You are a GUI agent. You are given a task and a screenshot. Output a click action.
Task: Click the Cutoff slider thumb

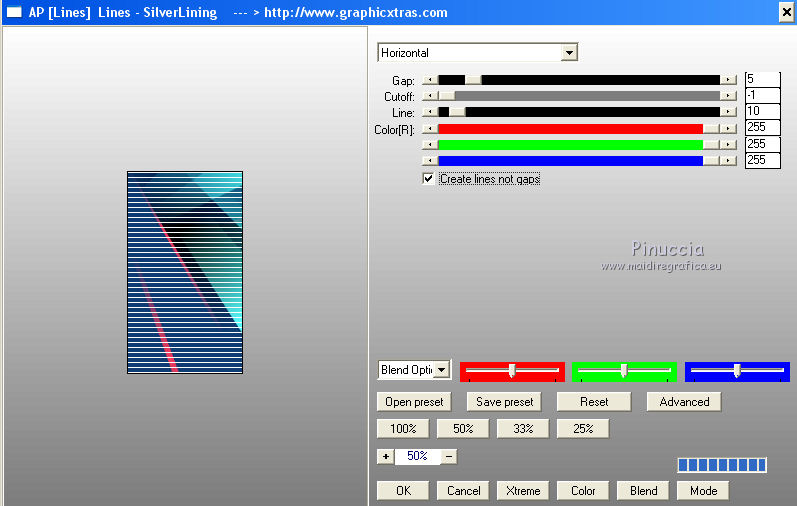click(x=447, y=96)
